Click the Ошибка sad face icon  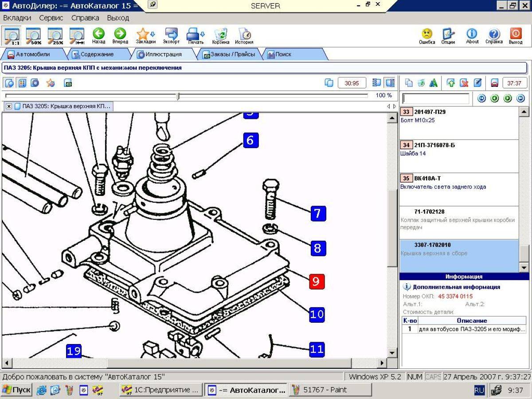point(427,36)
